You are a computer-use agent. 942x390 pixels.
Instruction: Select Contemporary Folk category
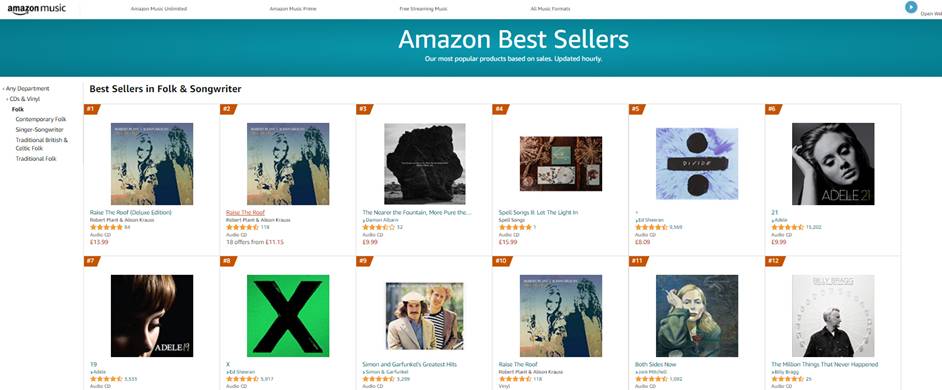[x=41, y=120]
